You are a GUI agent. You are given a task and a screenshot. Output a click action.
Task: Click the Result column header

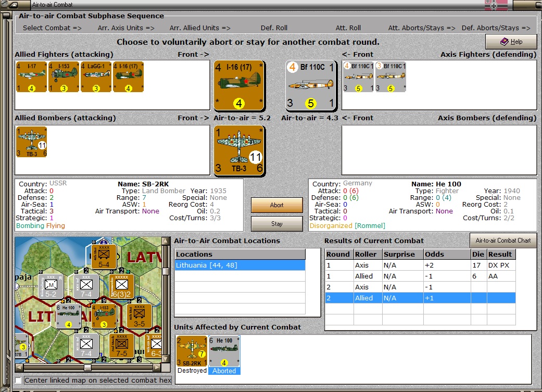(501, 255)
